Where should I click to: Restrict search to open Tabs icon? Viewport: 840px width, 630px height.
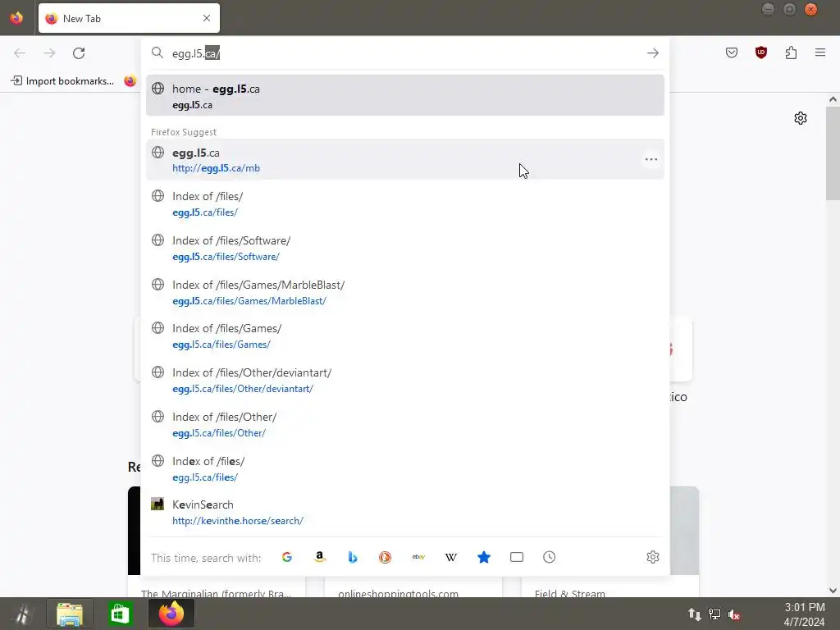[x=517, y=557]
